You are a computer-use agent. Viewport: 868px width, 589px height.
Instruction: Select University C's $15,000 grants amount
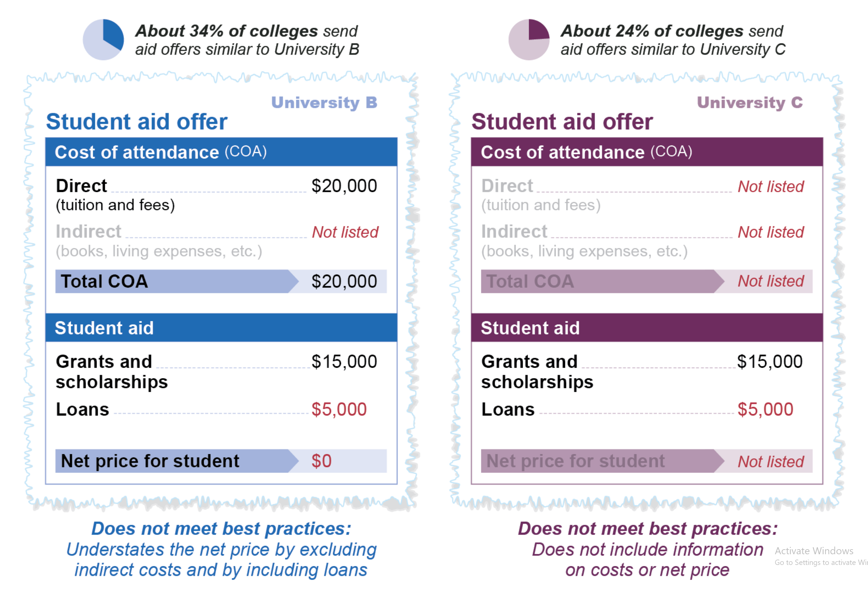pos(770,362)
